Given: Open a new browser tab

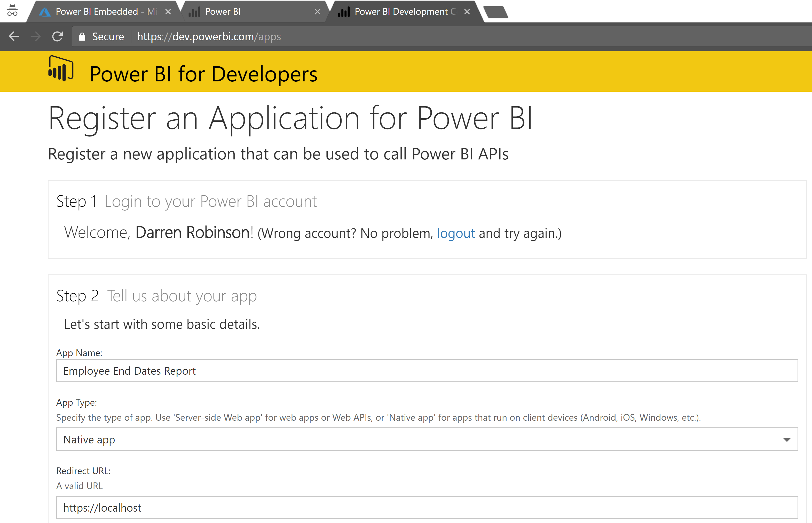Looking at the screenshot, I should coord(495,12).
